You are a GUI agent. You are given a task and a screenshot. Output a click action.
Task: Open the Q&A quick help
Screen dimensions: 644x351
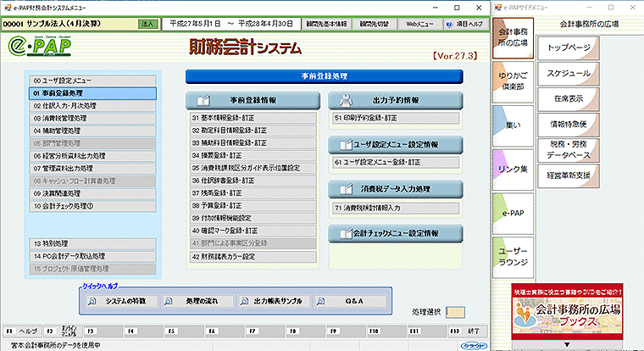coord(350,301)
